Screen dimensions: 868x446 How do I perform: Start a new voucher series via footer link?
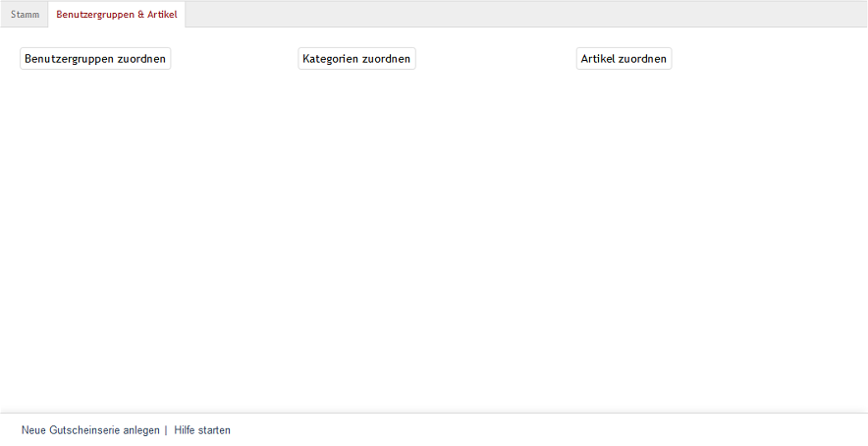[x=90, y=430]
